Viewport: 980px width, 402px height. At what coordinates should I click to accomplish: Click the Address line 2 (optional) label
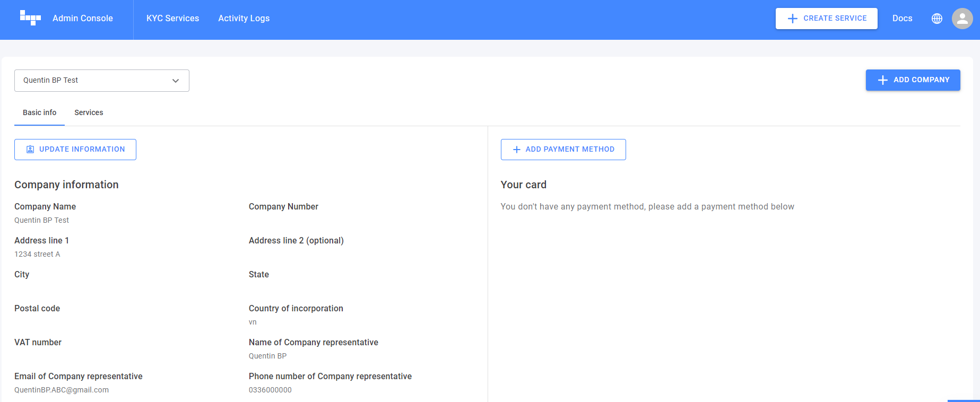(296, 240)
